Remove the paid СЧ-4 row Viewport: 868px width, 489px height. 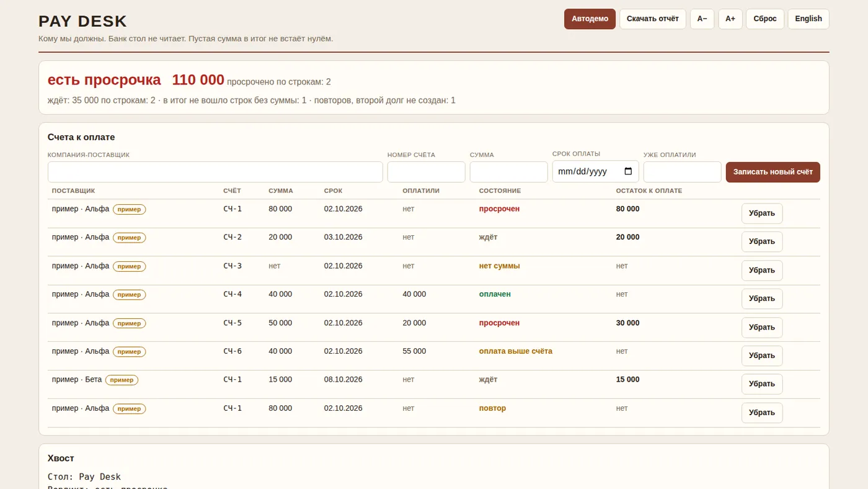(762, 298)
